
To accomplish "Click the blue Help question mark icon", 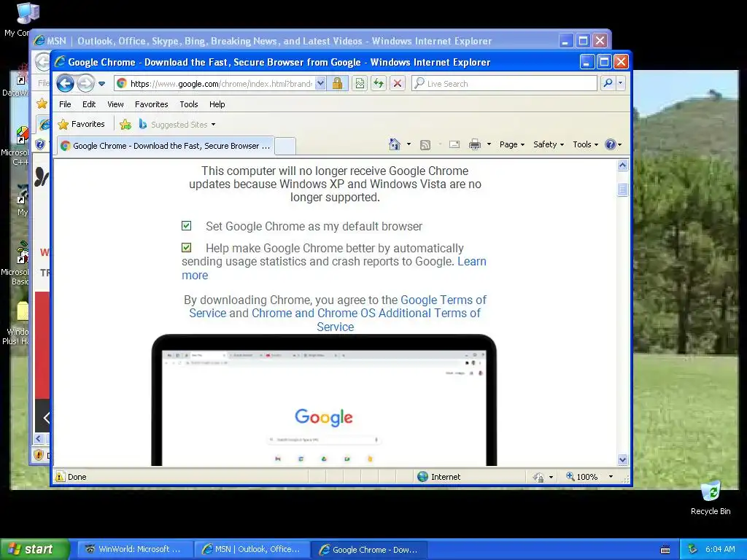I will (x=611, y=144).
